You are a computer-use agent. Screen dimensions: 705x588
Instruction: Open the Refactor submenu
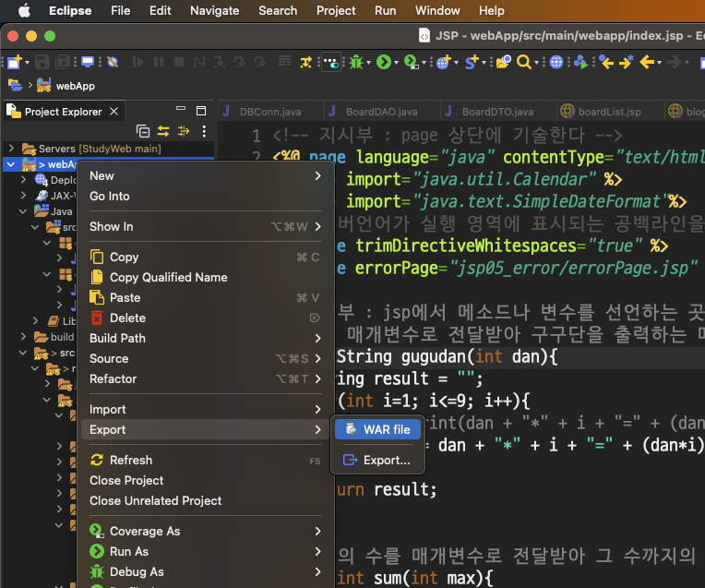[x=206, y=378]
